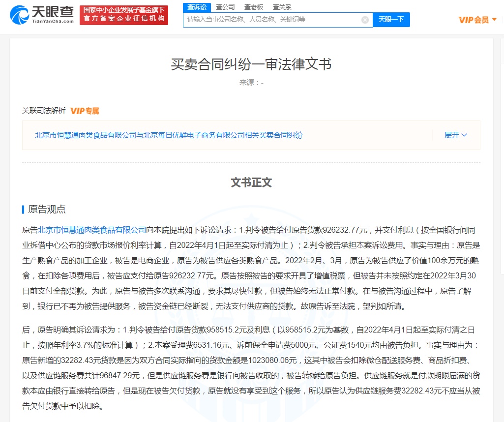This screenshot has height=422, width=504.
Task: Switch to the 查关系 tab
Action: point(282,7)
